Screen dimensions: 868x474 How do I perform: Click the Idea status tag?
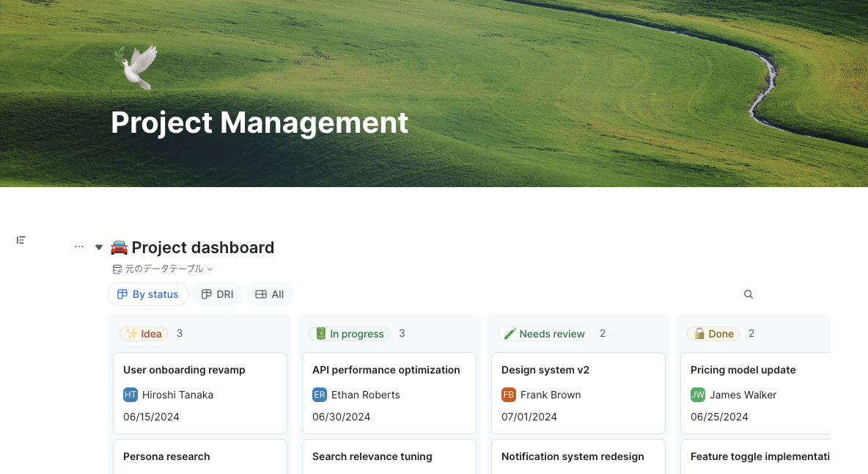coord(144,334)
